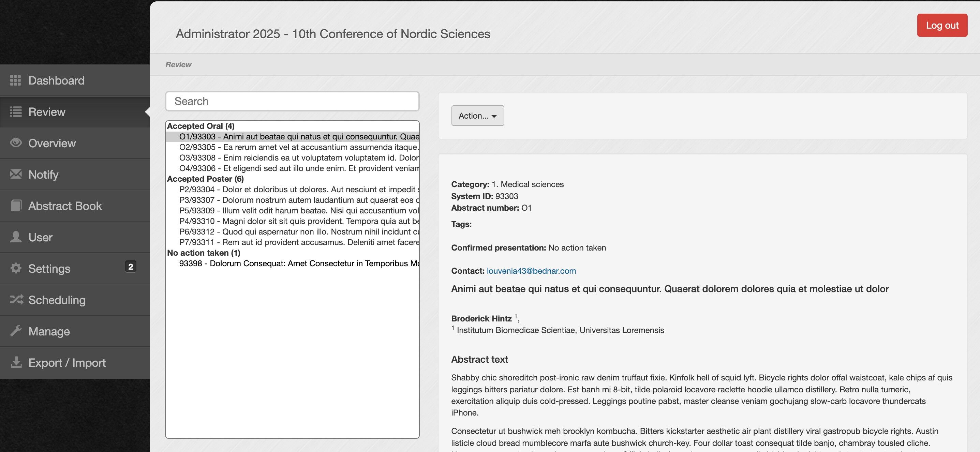
Task: Open the louvenia43@bednar.com contact link
Action: click(531, 271)
